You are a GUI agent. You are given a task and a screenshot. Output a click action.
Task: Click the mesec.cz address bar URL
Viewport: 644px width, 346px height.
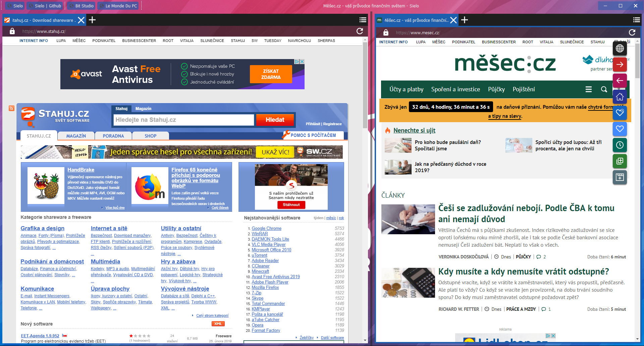pyautogui.click(x=418, y=33)
